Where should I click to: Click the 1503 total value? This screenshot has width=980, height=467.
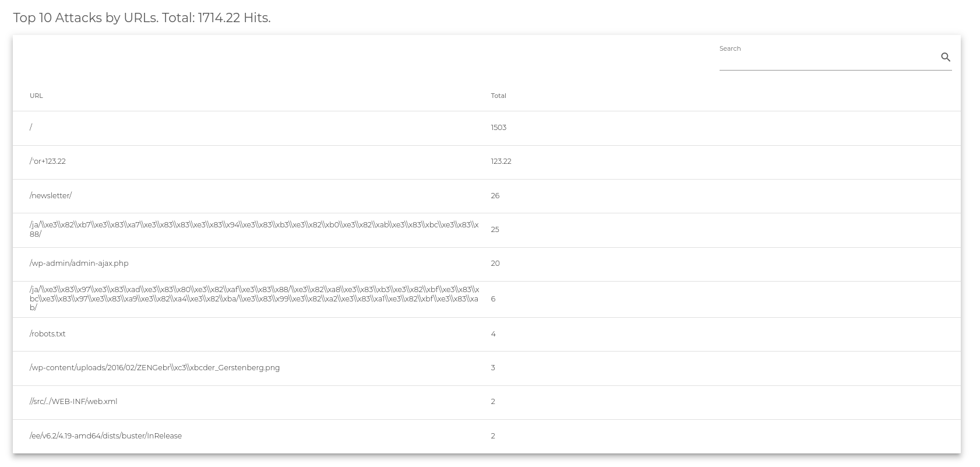point(498,128)
